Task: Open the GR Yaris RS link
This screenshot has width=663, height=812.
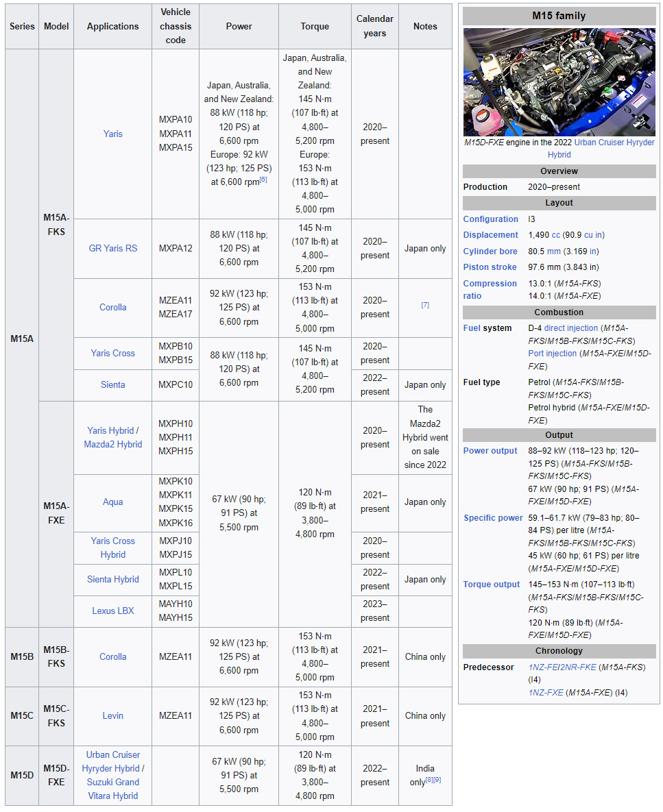Action: 112,248
